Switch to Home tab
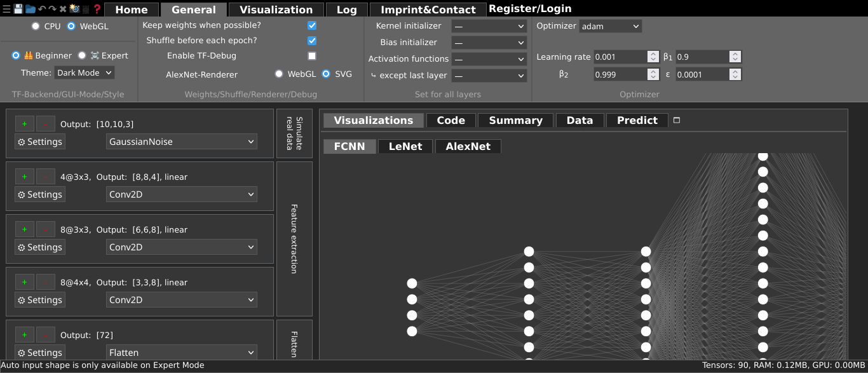The width and height of the screenshot is (868, 373). 132,10
